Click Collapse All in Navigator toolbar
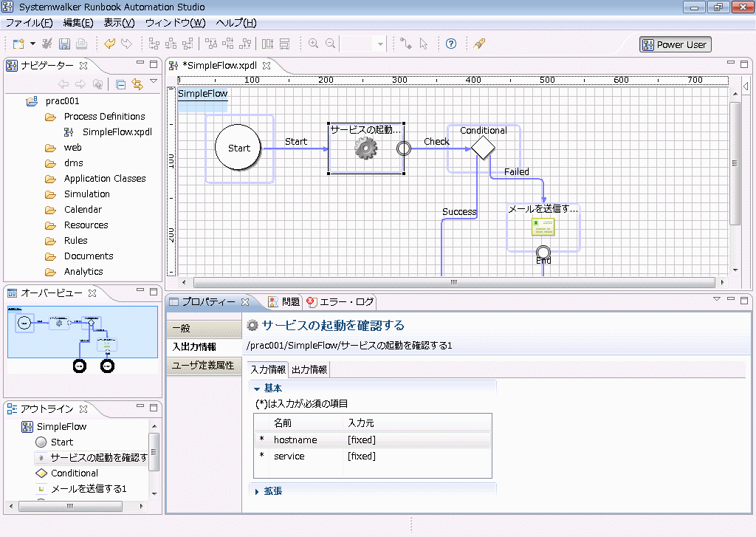This screenshot has height=537, width=756. point(120,84)
